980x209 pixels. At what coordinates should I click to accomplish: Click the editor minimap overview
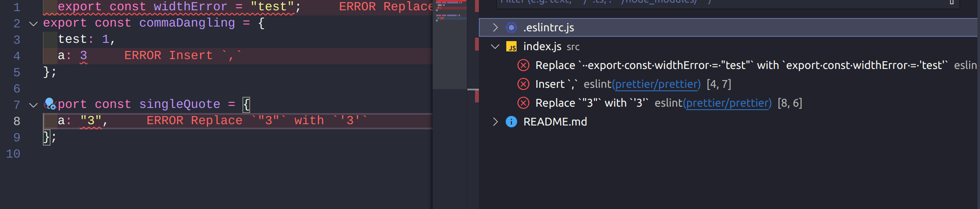click(x=450, y=45)
